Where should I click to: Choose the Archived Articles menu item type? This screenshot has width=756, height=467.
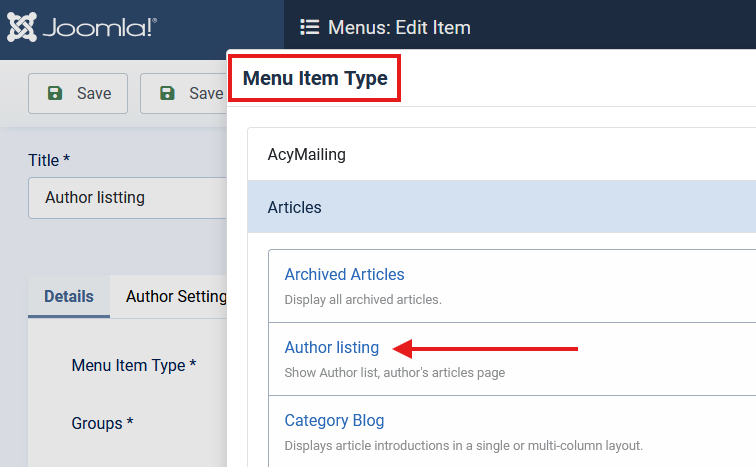[344, 274]
